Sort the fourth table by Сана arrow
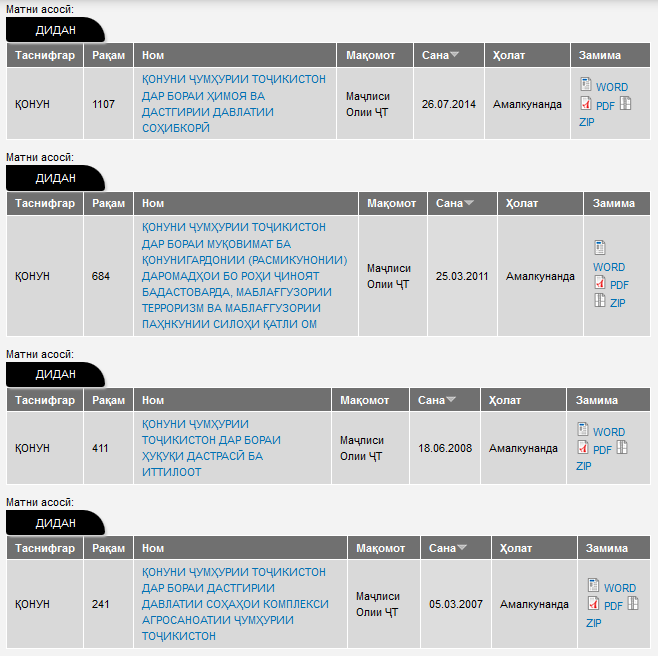Viewport: 658px width, 656px height. [462, 547]
